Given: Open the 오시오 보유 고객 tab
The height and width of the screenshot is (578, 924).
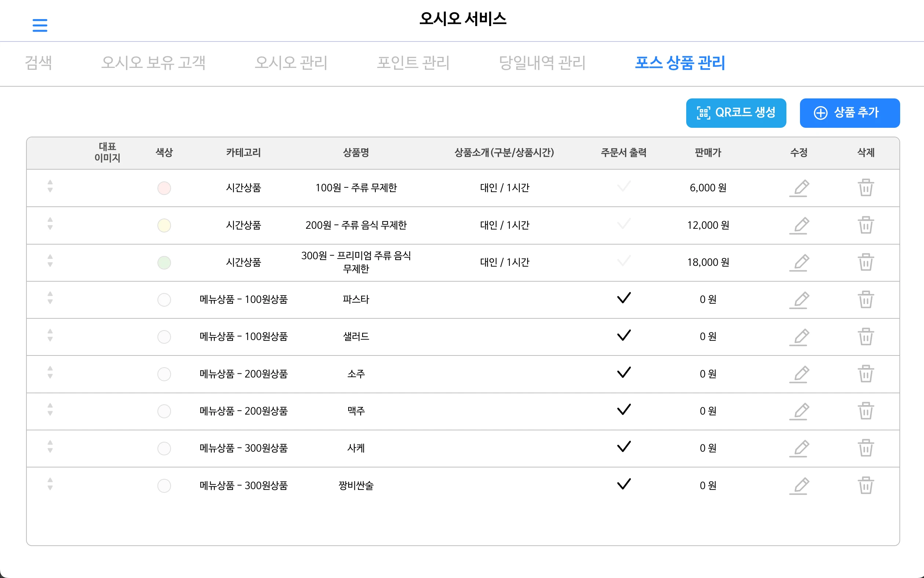Looking at the screenshot, I should tap(153, 63).
